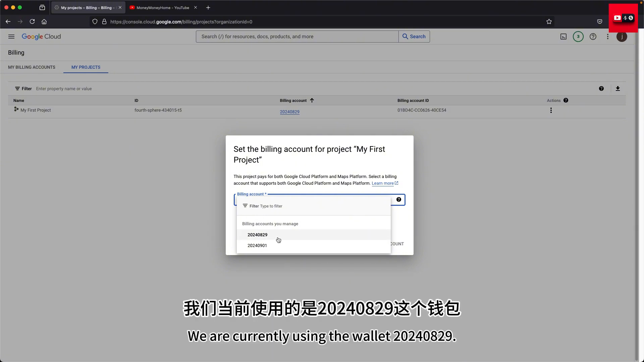Reload the page with browser refresh icon
The height and width of the screenshot is (362, 644).
point(32,21)
